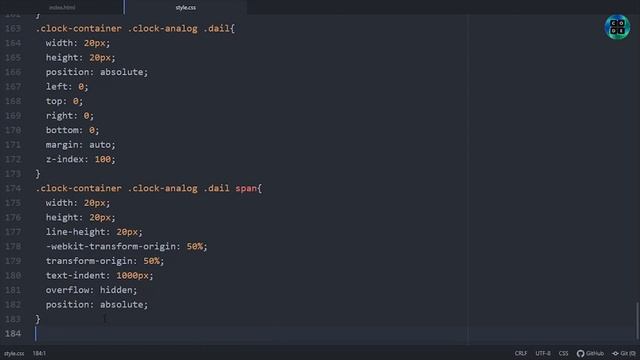Click 'right: 0;' declaration
The width and height of the screenshot is (640, 360).
click(69, 116)
